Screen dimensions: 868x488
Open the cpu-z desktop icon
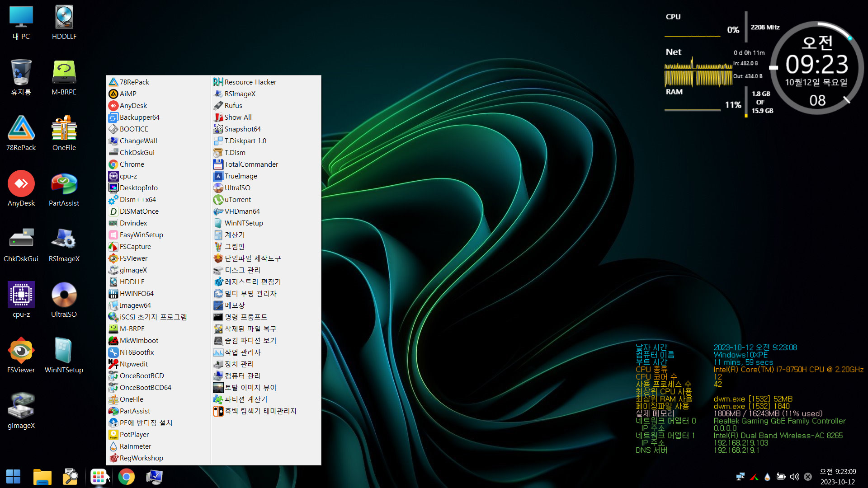pyautogui.click(x=21, y=300)
